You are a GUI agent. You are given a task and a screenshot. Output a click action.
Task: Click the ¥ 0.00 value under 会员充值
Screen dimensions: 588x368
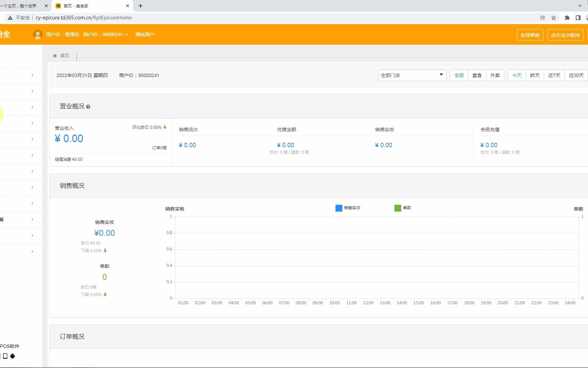489,145
